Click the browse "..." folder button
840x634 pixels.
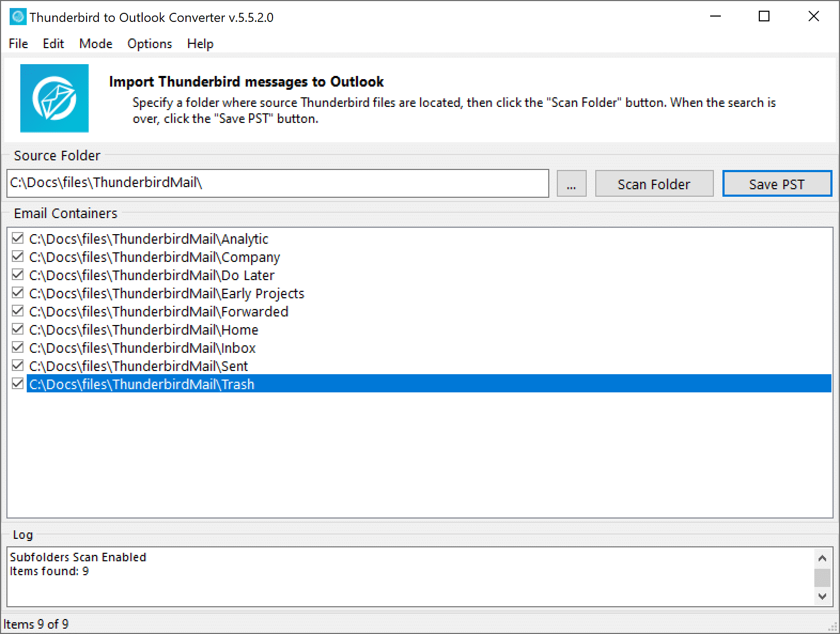click(571, 184)
